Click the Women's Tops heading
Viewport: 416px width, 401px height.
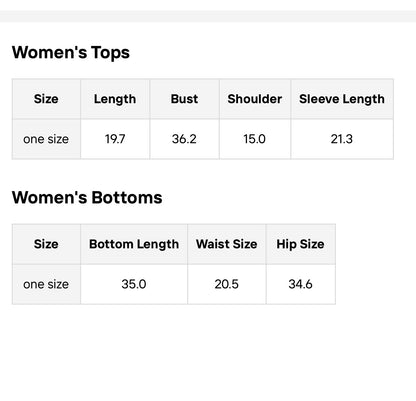[x=71, y=53]
